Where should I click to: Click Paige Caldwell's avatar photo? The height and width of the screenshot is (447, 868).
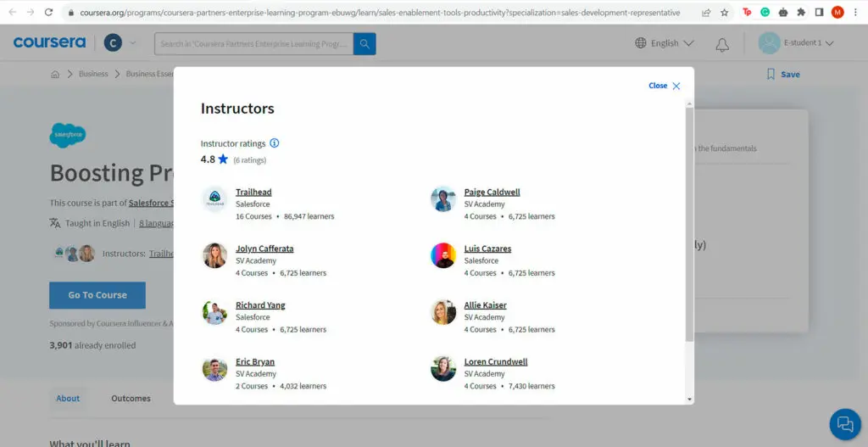(443, 198)
